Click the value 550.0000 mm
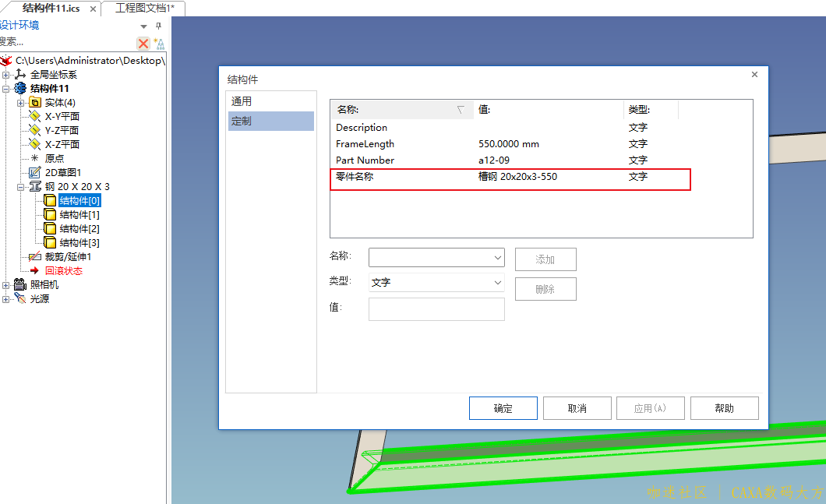The image size is (826, 504). pos(508,144)
